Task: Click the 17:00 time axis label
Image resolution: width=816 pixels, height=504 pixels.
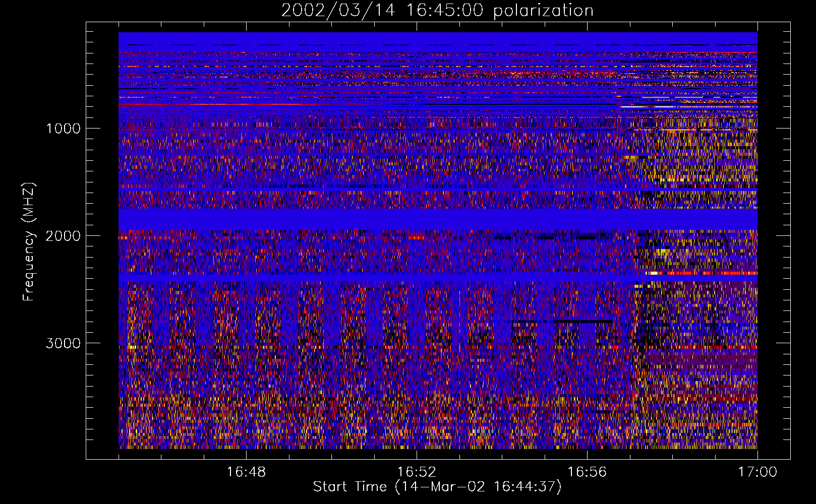Action: coord(757,472)
